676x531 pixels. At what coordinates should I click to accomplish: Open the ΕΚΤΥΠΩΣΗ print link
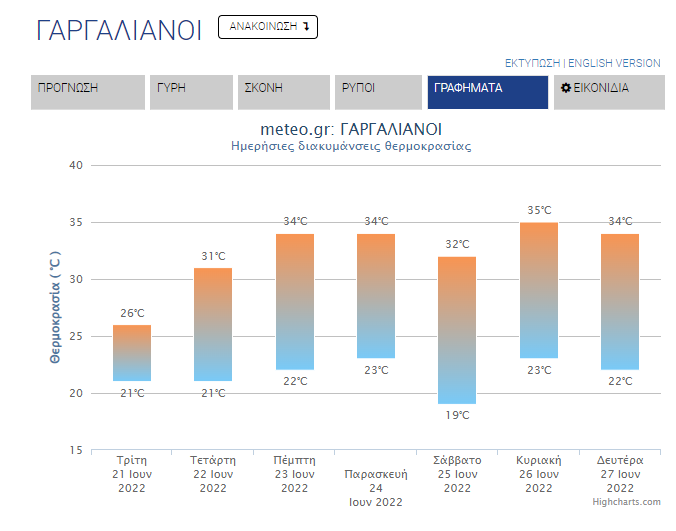(532, 63)
